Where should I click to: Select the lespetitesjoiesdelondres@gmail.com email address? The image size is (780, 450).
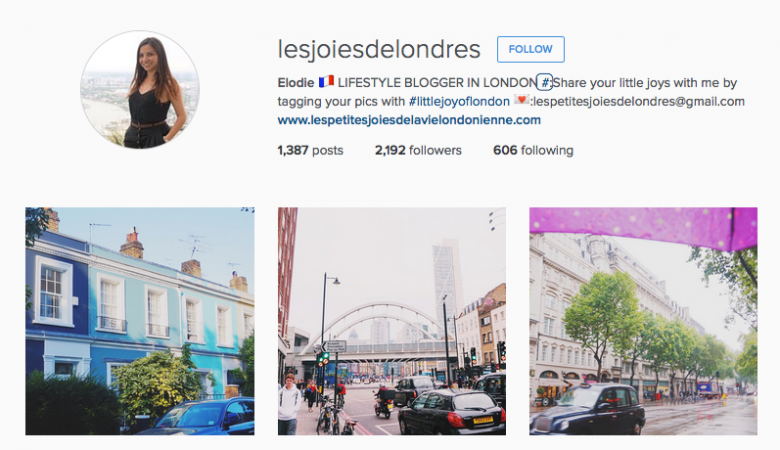tap(639, 101)
